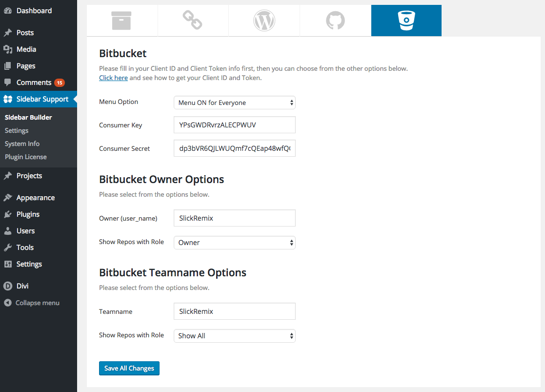The image size is (545, 392).
Task: Switch to the GitHub octocat tab
Action: tap(335, 21)
